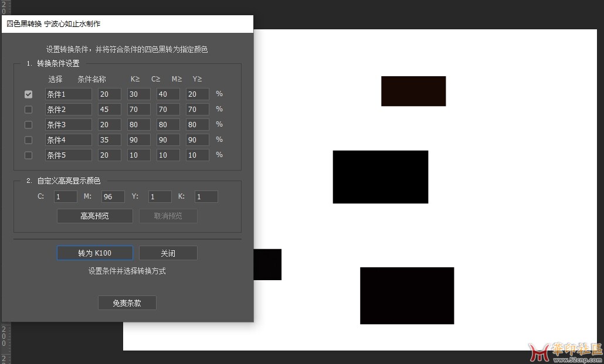Click the 2. 自定义高亮显示颜色 group label
Image resolution: width=604 pixels, height=364 pixels.
tap(63, 181)
